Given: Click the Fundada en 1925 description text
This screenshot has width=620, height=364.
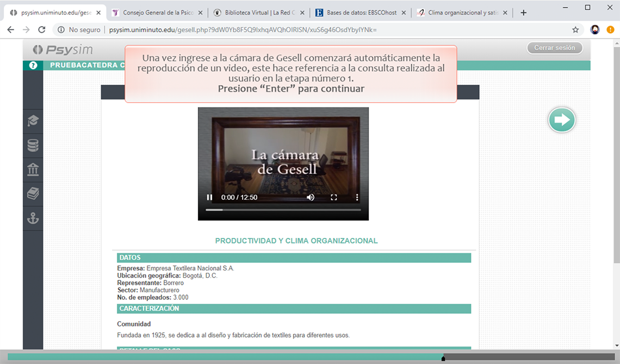Looking at the screenshot, I should pos(233,335).
